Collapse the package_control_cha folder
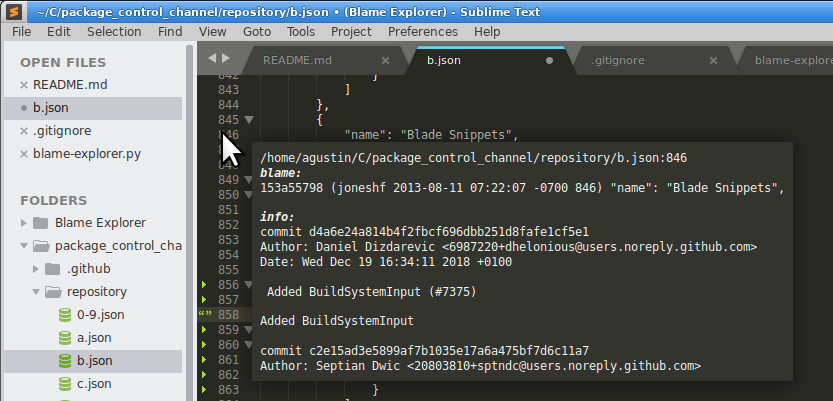The width and height of the screenshot is (833, 401). [23, 246]
